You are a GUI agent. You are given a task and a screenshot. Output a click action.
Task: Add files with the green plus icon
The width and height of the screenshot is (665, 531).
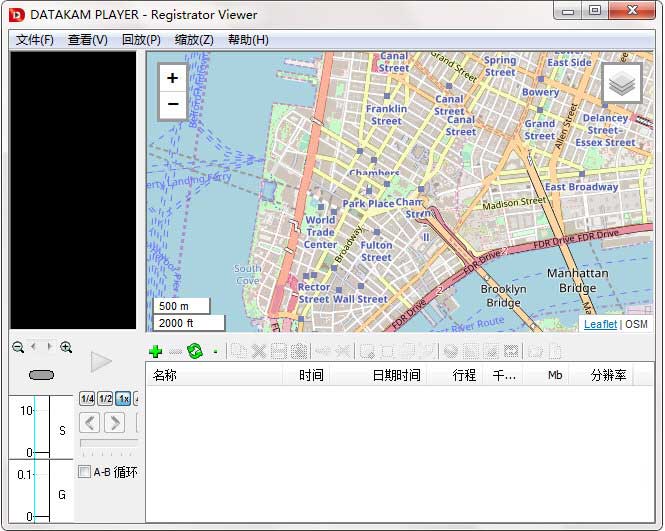(x=156, y=351)
